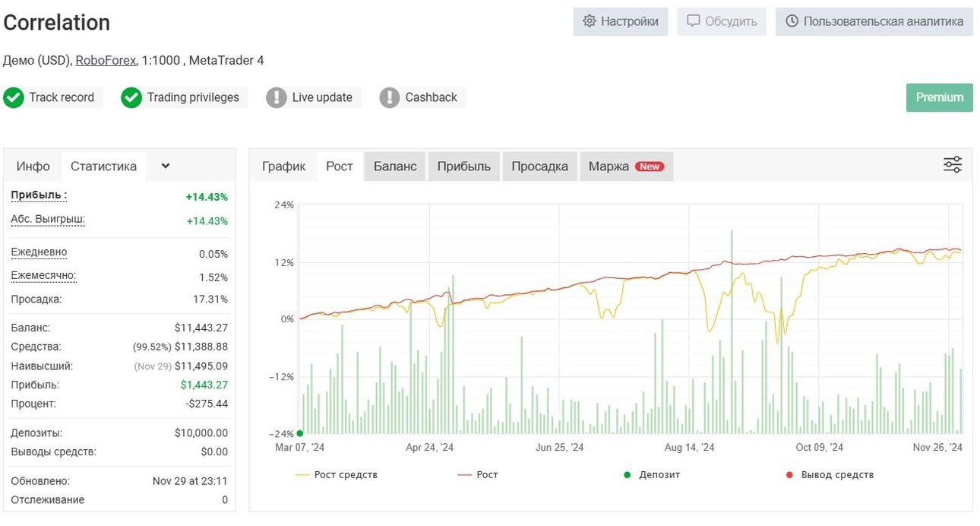The image size is (980, 526).
Task: Toggle the Рост legend series
Action: coord(478,474)
